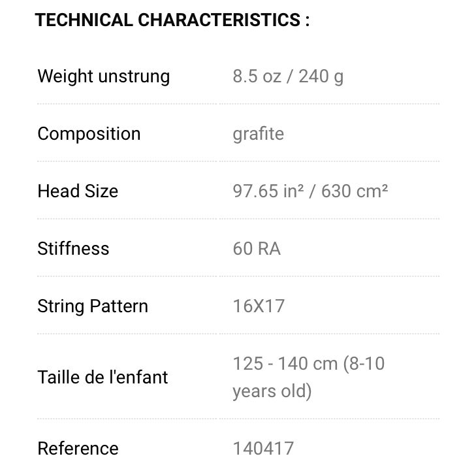476x469 pixels.
Task: Click the TECHNICAL CHARACTERISTICS heading
Action: [x=172, y=20]
